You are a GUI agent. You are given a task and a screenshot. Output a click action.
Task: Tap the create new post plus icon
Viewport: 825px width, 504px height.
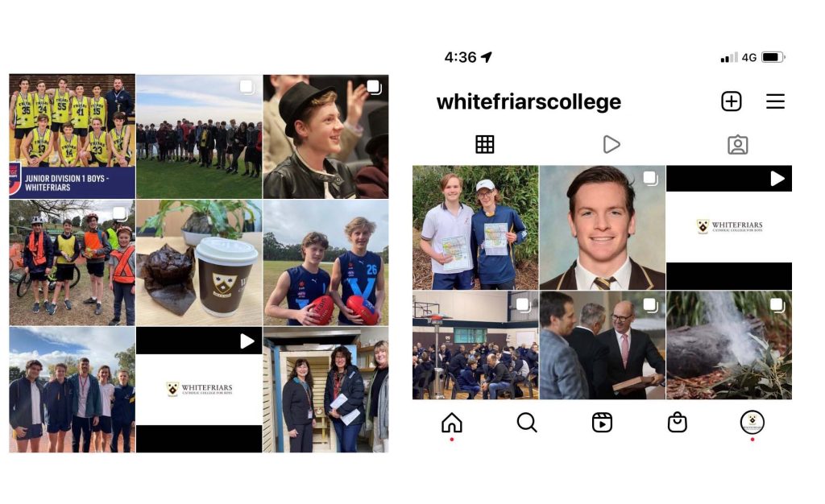pyautogui.click(x=731, y=101)
